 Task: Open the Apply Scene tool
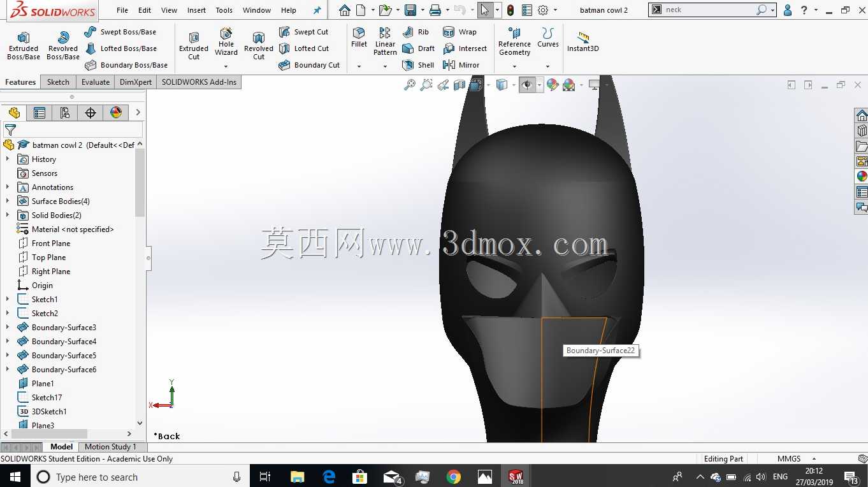[568, 85]
